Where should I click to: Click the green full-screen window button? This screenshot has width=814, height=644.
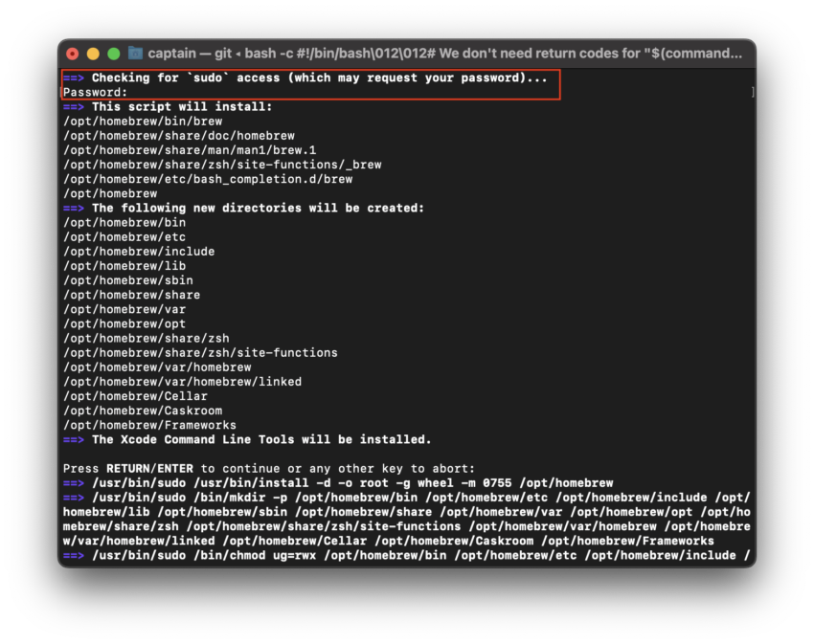pyautogui.click(x=114, y=54)
